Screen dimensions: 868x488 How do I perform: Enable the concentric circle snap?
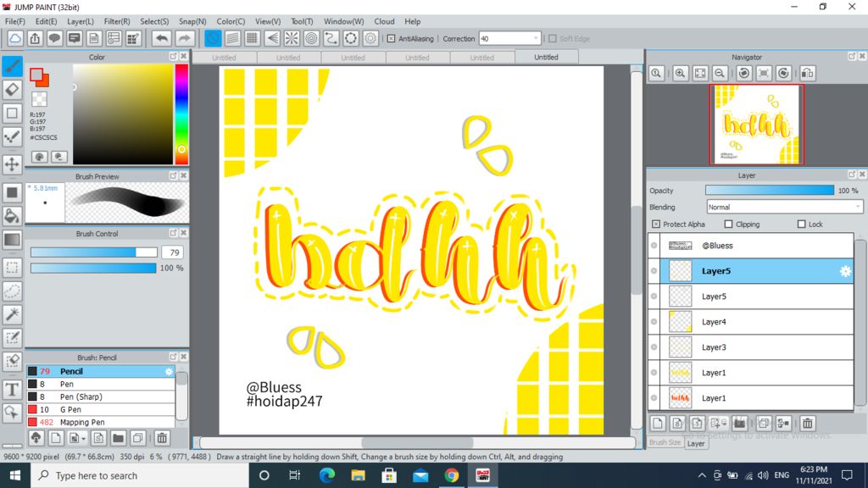tap(312, 38)
